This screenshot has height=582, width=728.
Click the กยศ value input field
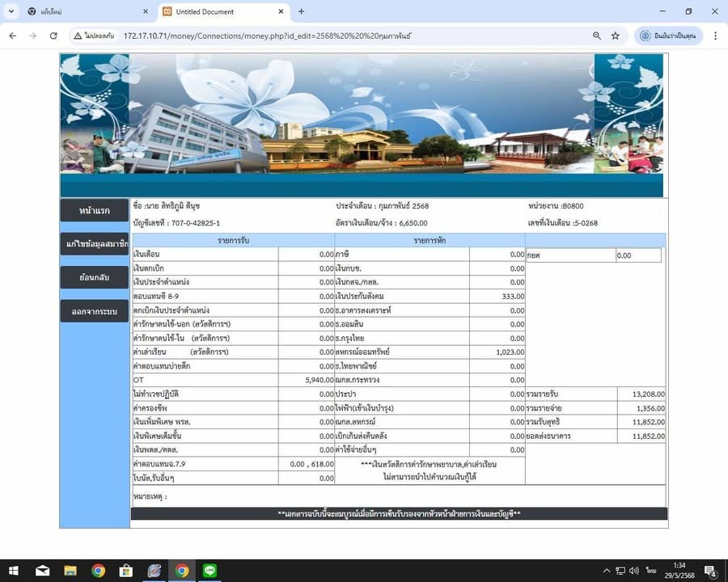(637, 255)
